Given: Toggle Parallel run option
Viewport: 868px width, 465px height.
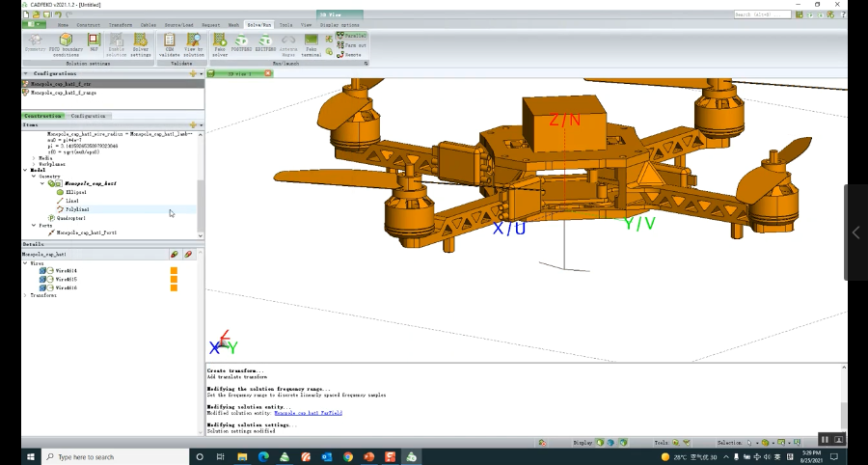Looking at the screenshot, I should (351, 36).
